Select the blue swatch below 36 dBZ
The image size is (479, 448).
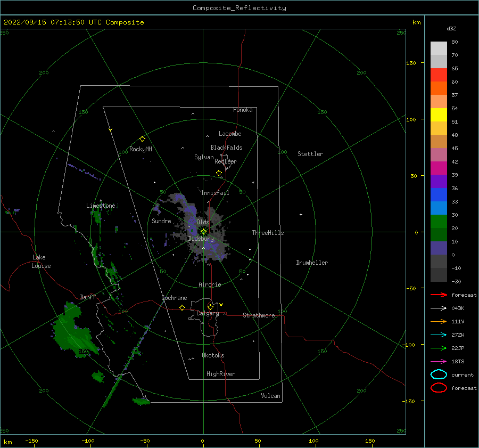point(439,195)
